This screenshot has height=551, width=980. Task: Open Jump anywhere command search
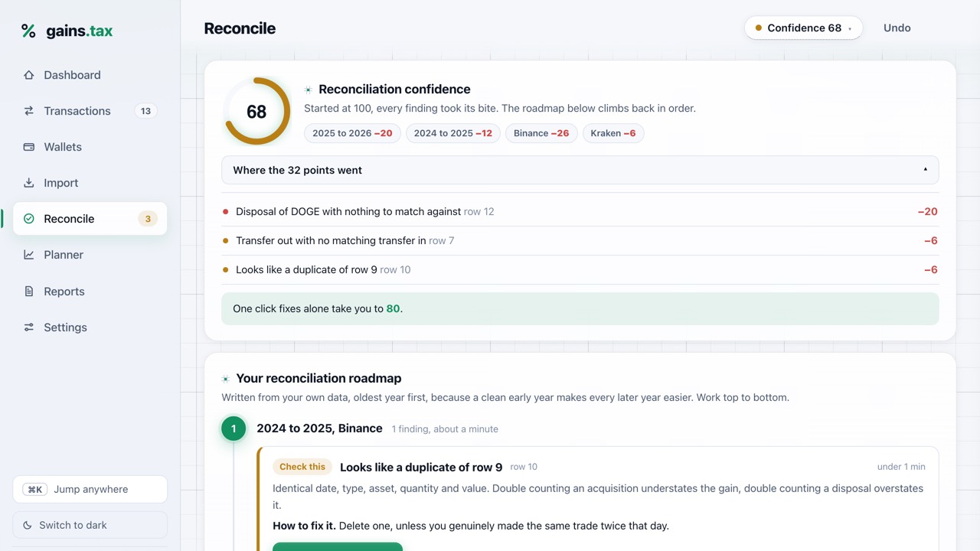click(90, 489)
